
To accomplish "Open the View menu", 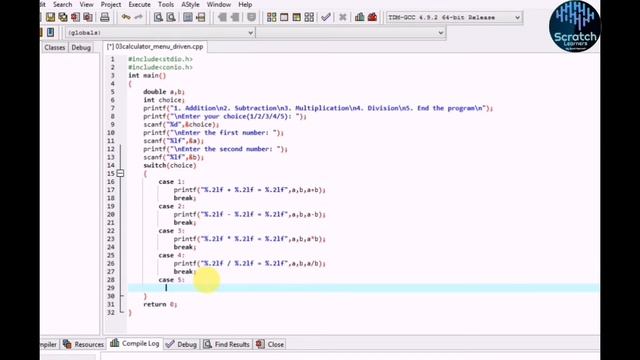I will 86,4.
